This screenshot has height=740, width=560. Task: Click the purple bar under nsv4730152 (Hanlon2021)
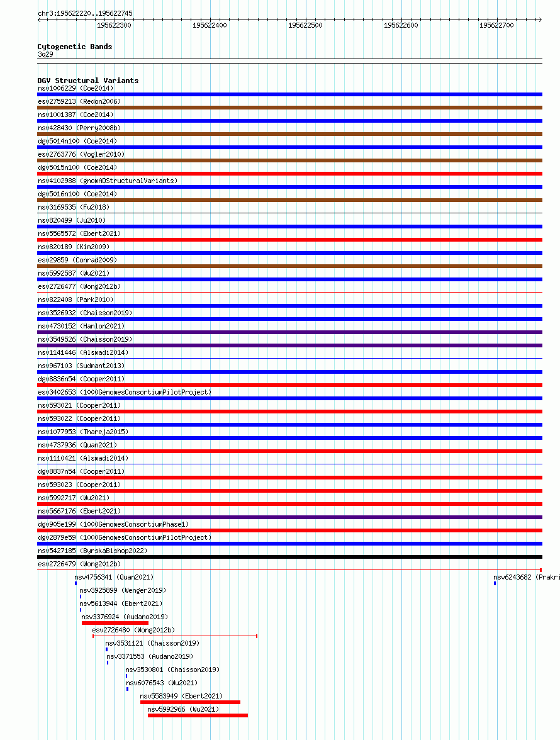[x=289, y=332]
